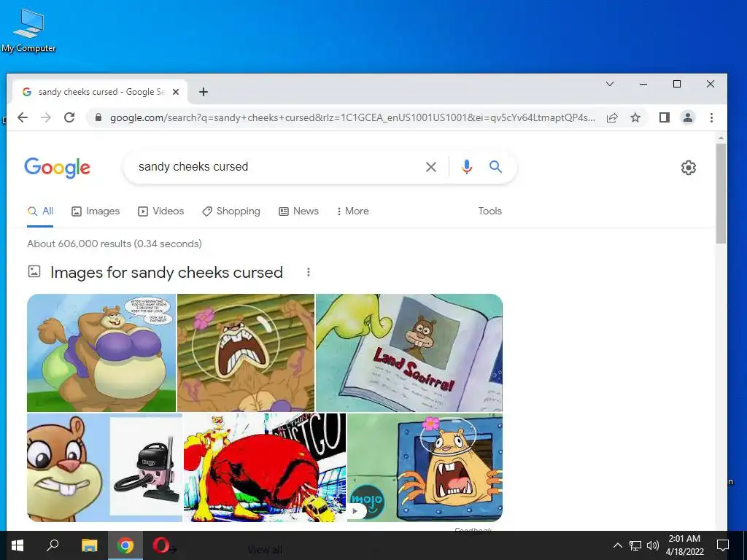Open the mojo screaming Sandy image

[x=425, y=467]
